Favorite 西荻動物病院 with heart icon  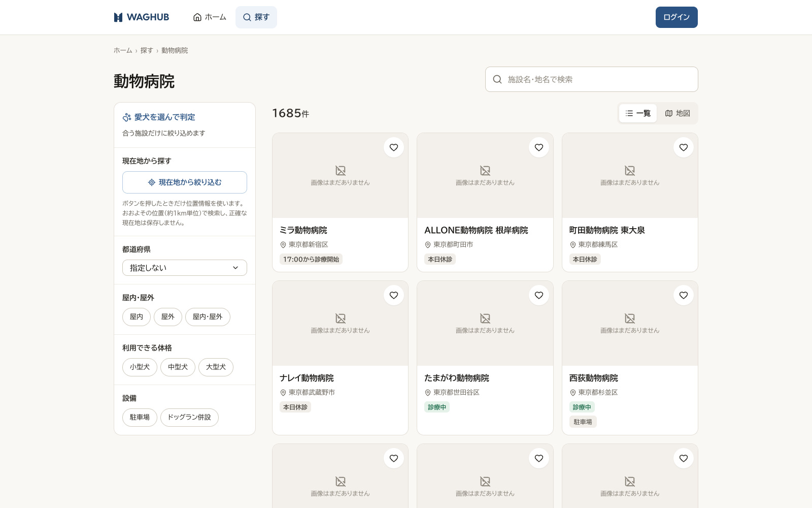684,295
